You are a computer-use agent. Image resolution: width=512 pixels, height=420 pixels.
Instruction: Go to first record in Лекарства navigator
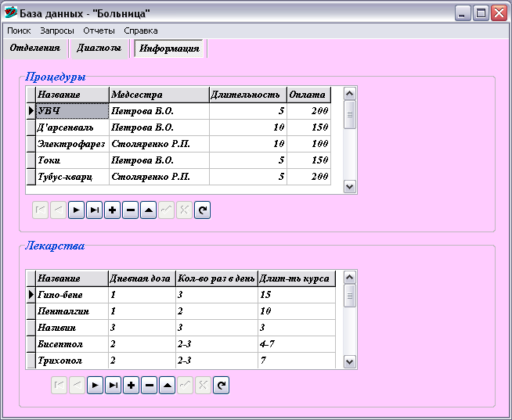(x=59, y=385)
